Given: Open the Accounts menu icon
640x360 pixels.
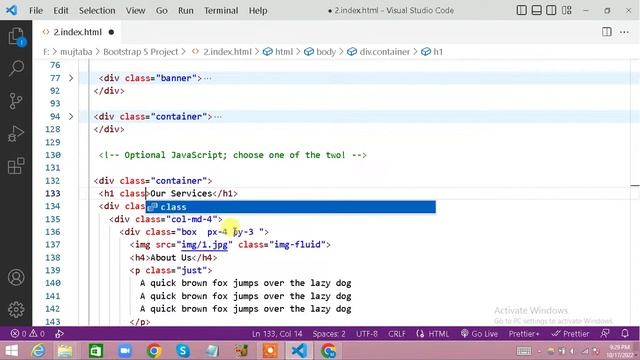Looking at the screenshot, I should [x=16, y=278].
